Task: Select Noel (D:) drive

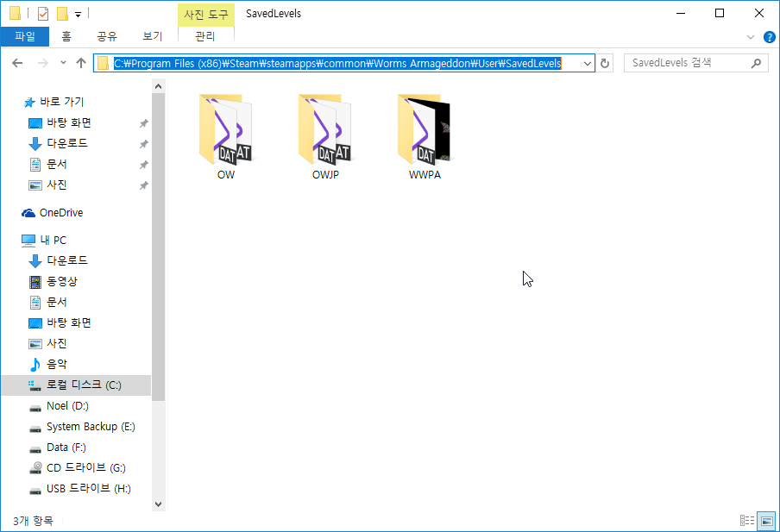Action: pos(67,406)
